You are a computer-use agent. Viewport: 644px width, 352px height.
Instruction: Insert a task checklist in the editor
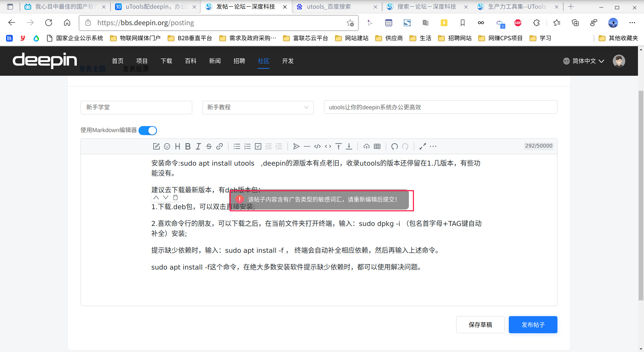point(258,146)
